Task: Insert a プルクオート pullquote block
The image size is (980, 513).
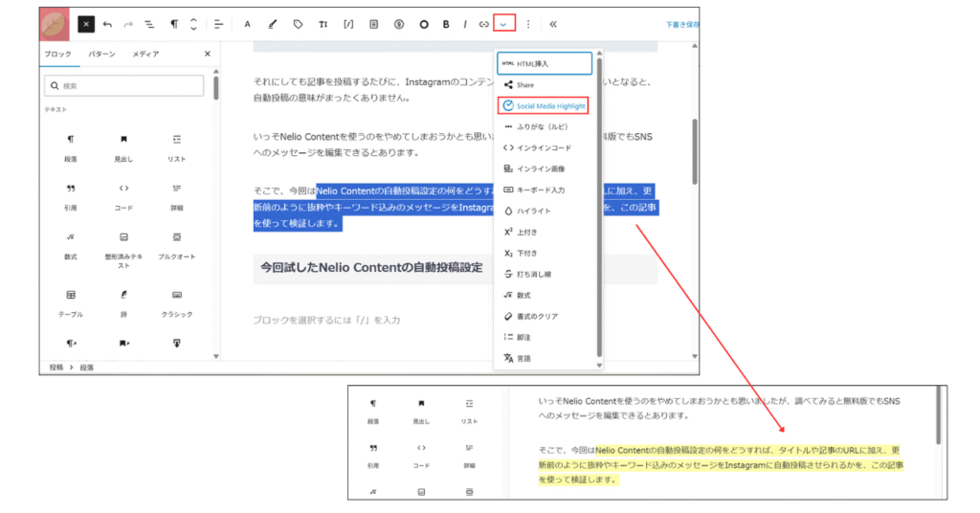Action: click(177, 246)
